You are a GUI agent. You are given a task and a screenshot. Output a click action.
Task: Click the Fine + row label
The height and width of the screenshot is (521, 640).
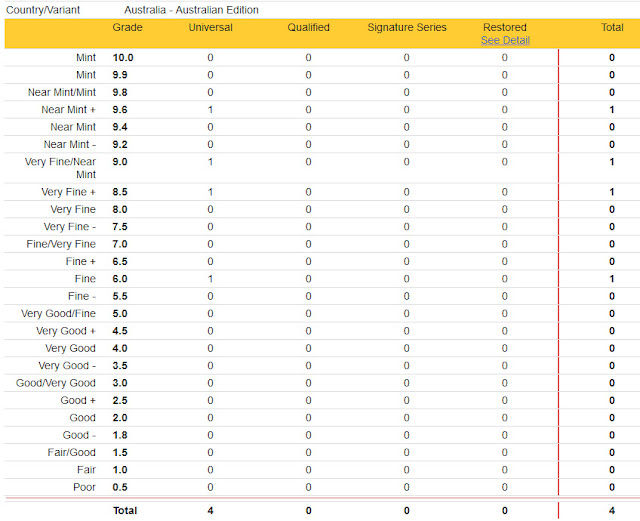[x=80, y=261]
